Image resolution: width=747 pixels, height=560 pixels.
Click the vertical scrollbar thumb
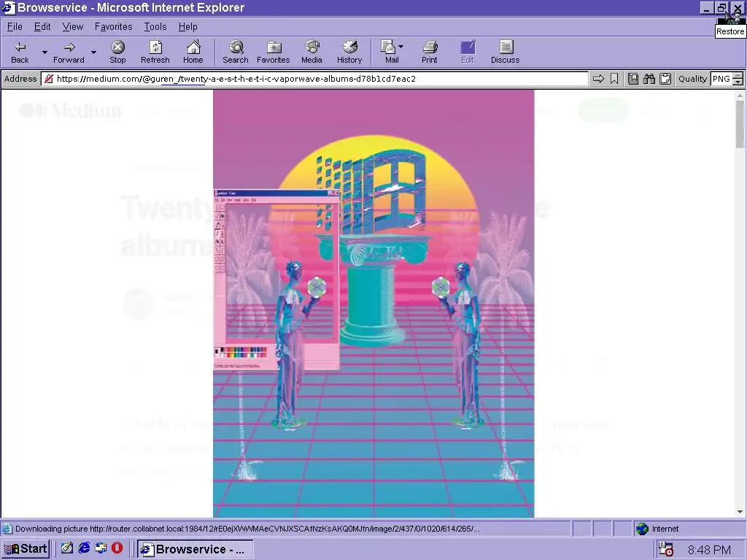coord(740,124)
